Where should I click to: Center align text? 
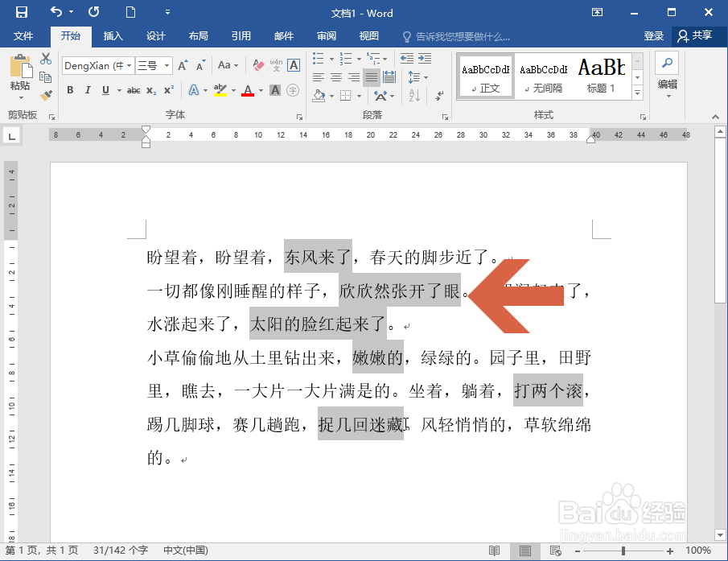click(x=336, y=77)
